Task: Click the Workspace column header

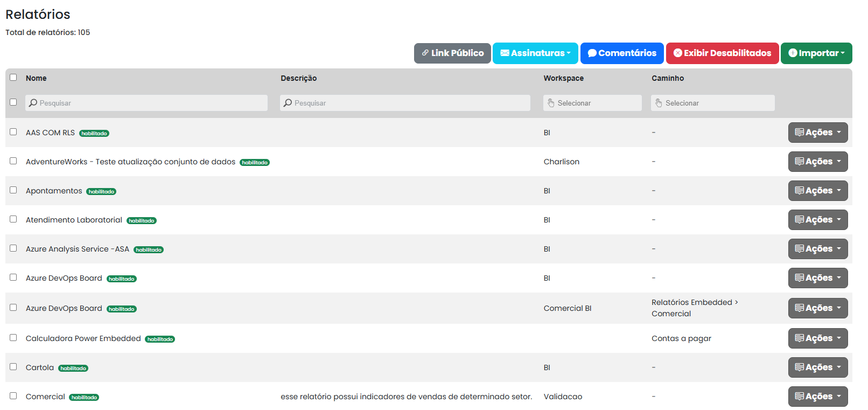Action: coord(563,78)
